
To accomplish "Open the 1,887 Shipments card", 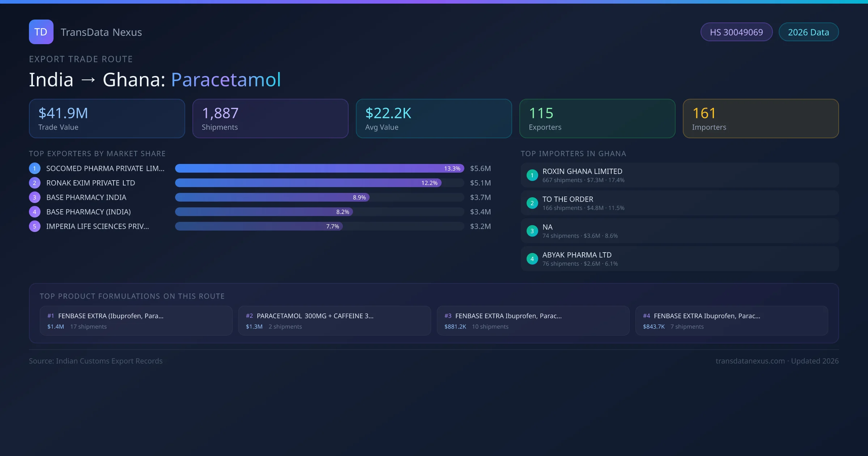I will 270,119.
